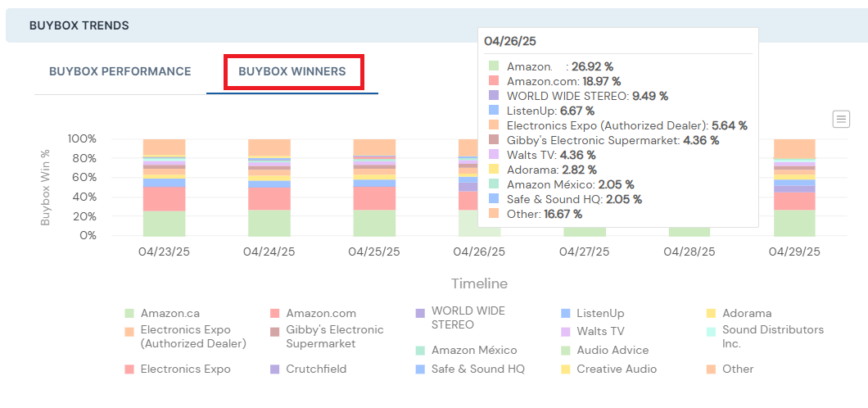The image size is (868, 408).
Task: Click Audio Advice legend label
Action: click(613, 351)
